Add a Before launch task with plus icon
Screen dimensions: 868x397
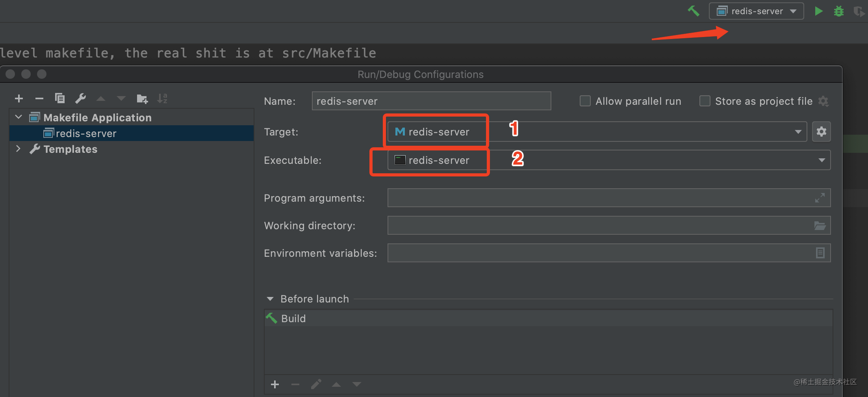[275, 384]
